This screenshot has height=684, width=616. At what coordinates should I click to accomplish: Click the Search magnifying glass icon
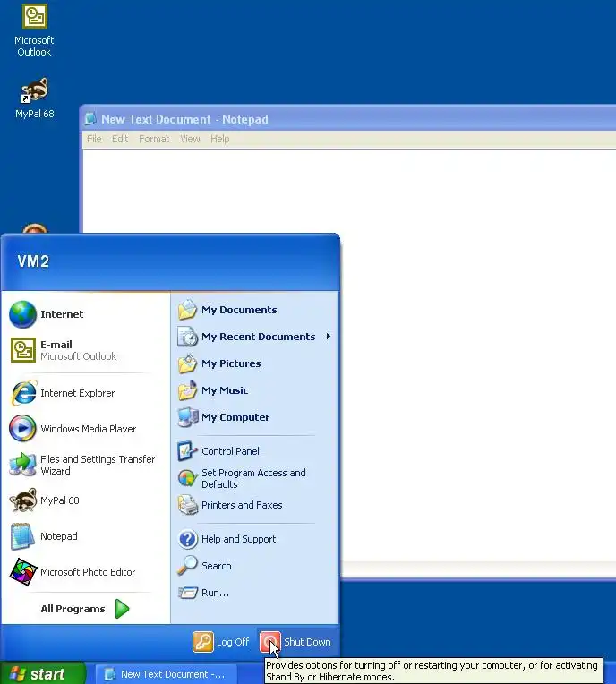click(188, 565)
